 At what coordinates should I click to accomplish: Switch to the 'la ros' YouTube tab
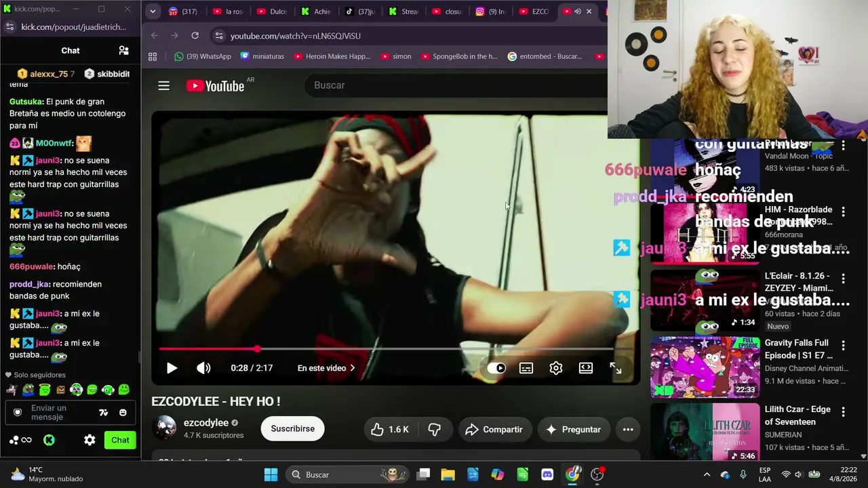click(x=229, y=12)
